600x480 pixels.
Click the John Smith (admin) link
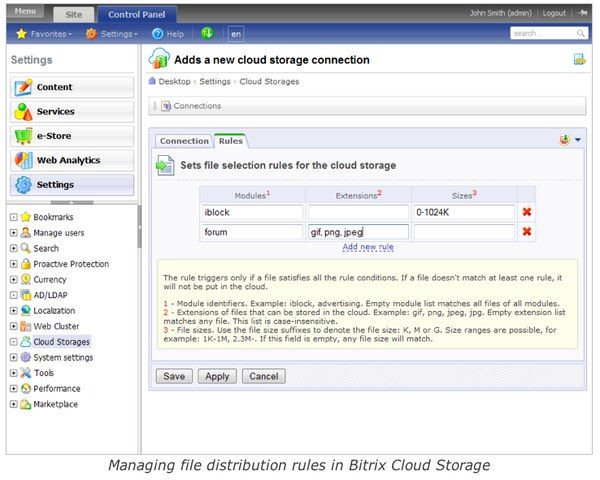[x=501, y=13]
